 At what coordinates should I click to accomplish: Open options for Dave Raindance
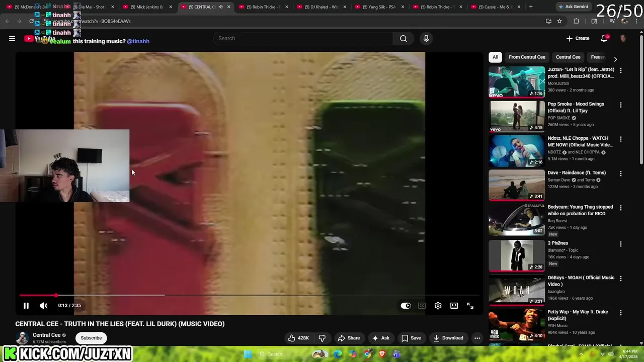620,174
